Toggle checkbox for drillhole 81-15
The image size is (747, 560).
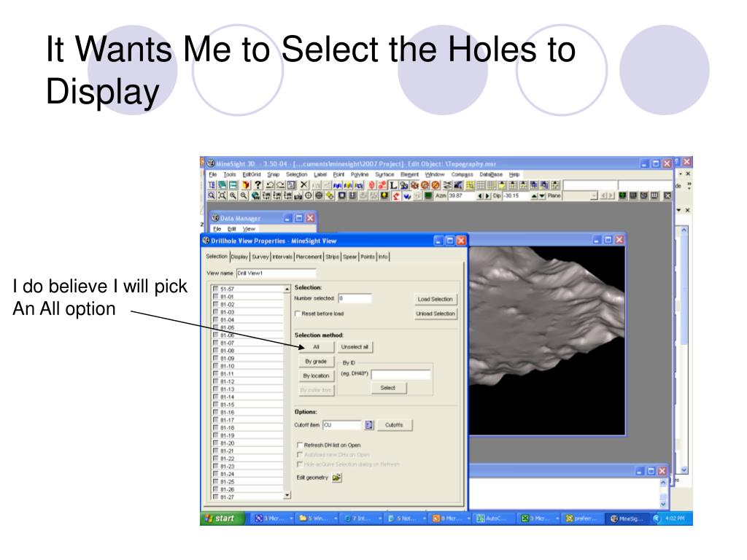215,404
